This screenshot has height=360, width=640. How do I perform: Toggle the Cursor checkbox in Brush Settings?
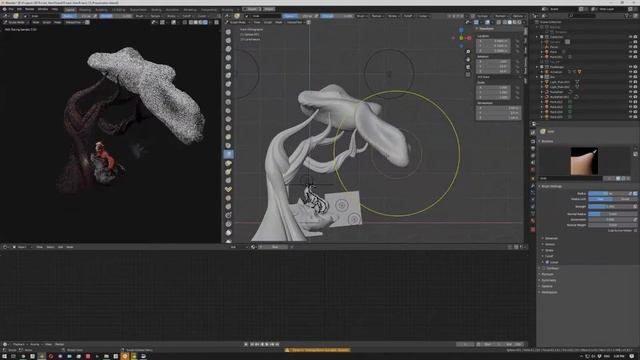547,262
